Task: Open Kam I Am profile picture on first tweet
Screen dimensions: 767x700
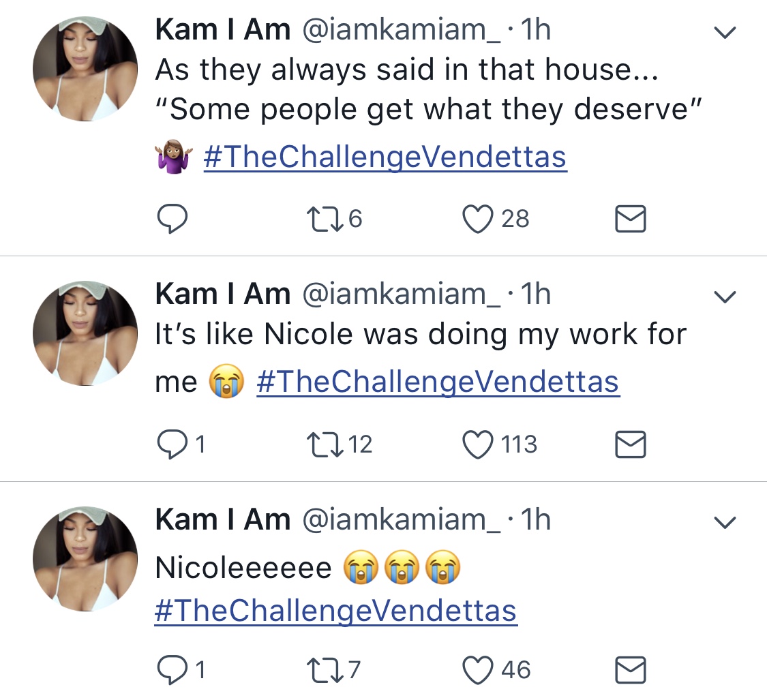Action: [85, 68]
